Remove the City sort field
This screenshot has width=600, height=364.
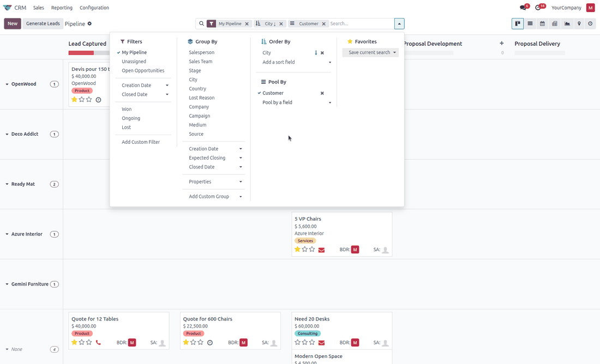click(322, 53)
